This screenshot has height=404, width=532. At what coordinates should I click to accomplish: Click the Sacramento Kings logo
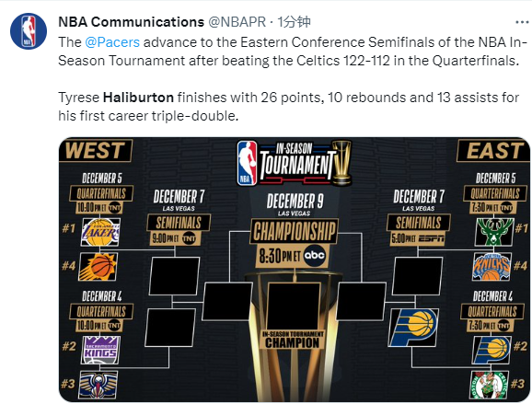point(100,350)
